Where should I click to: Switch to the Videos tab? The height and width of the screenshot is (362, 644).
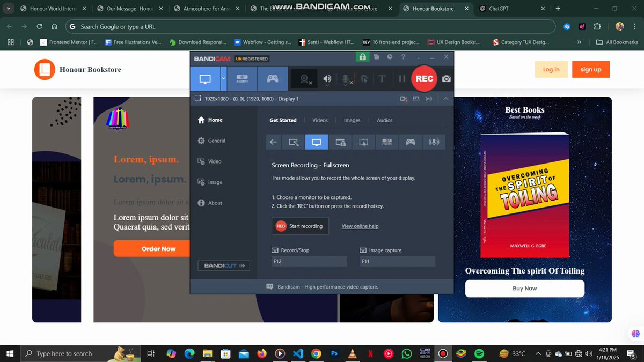tap(320, 121)
